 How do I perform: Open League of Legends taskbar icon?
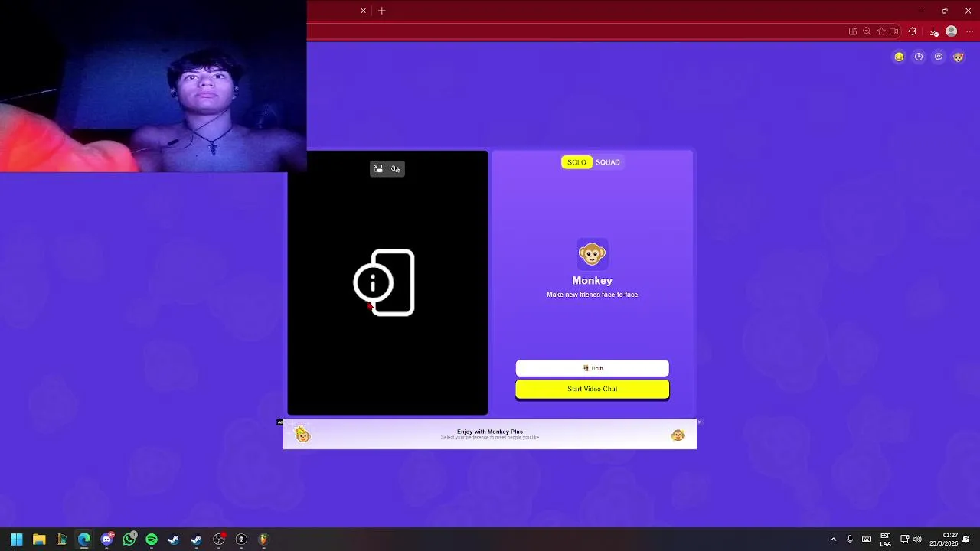(61, 540)
